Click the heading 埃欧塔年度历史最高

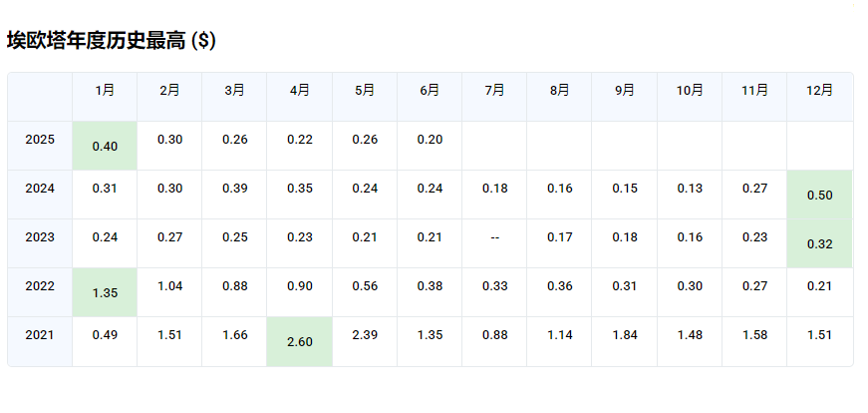pos(96,41)
